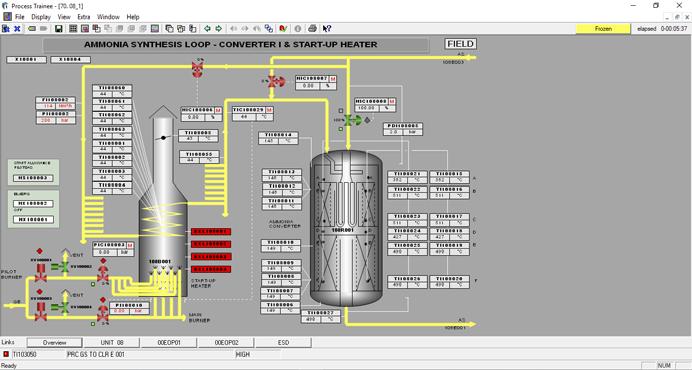Open the ESD display link

(283, 343)
